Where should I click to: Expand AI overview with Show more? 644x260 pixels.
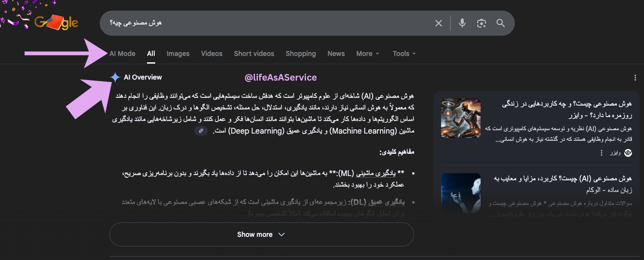point(261,234)
